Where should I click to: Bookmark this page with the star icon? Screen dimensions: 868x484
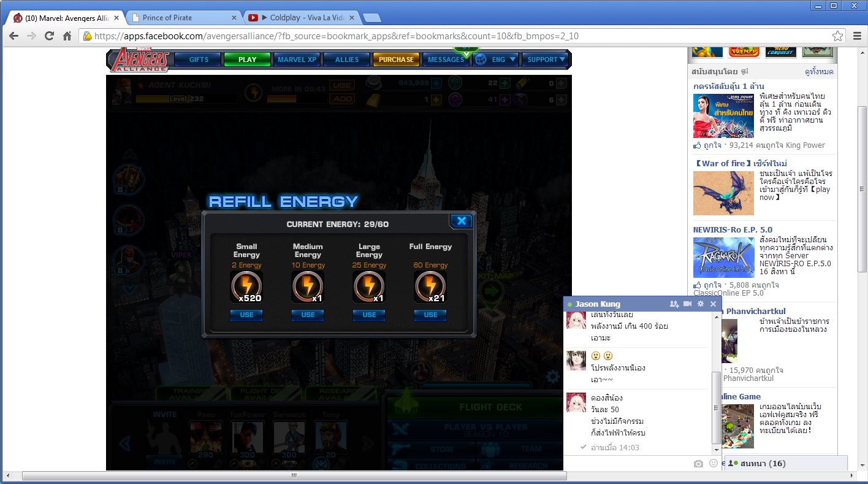[x=837, y=36]
